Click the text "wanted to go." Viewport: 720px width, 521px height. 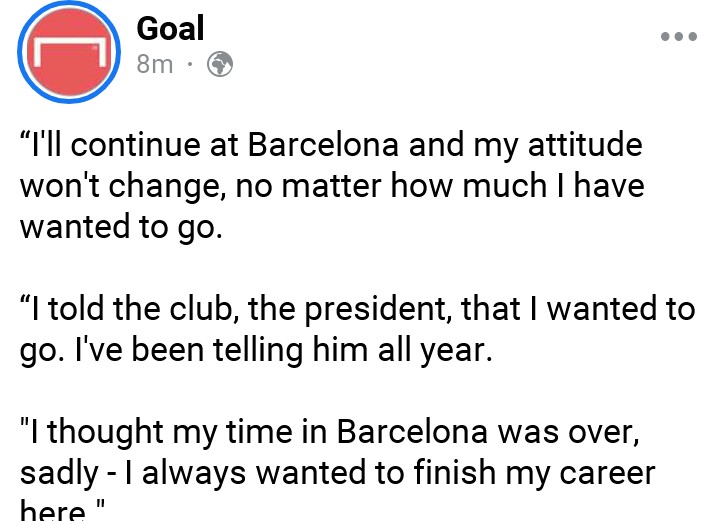(118, 226)
